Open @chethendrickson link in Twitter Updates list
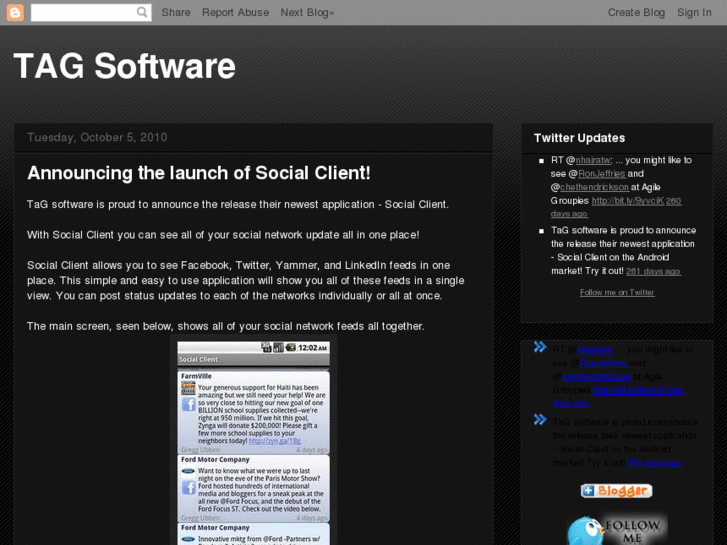Screen dimensions: 727x545 tap(594, 187)
